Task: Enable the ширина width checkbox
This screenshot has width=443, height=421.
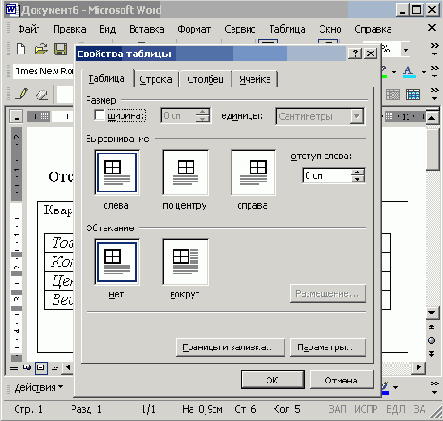Action: pyautogui.click(x=99, y=115)
